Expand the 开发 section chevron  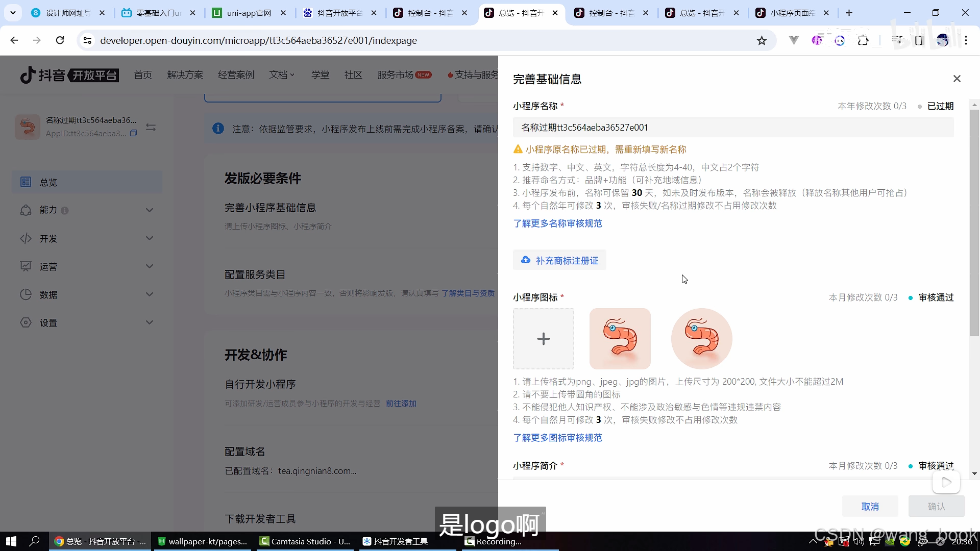tap(150, 238)
